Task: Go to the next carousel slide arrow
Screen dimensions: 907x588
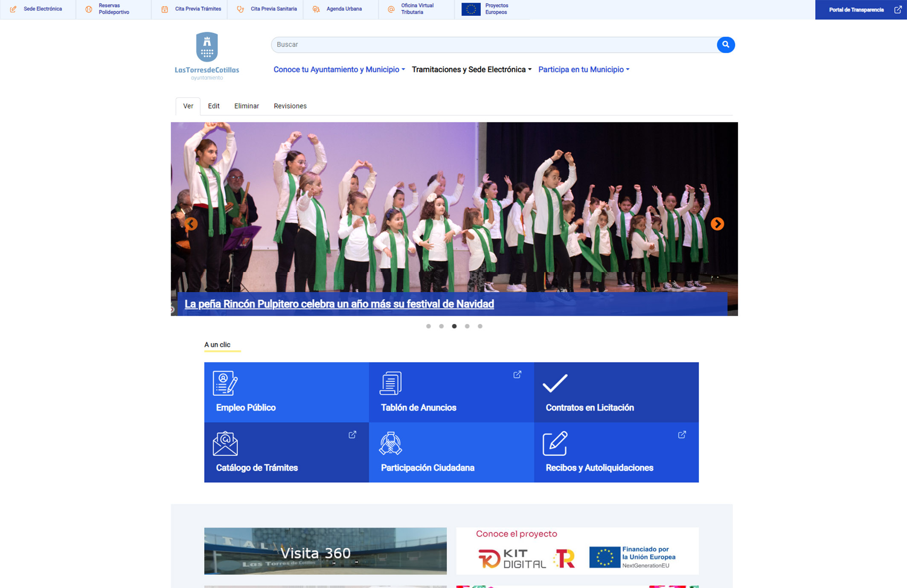Action: [717, 224]
